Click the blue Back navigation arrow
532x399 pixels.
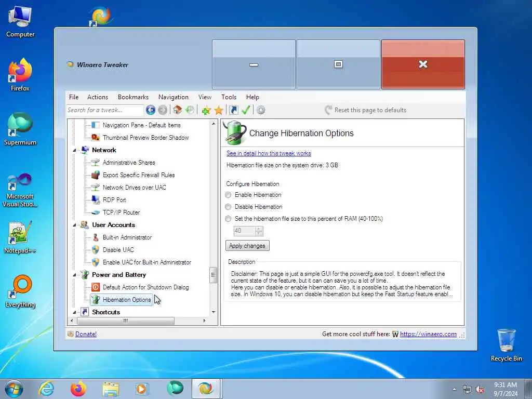point(151,110)
